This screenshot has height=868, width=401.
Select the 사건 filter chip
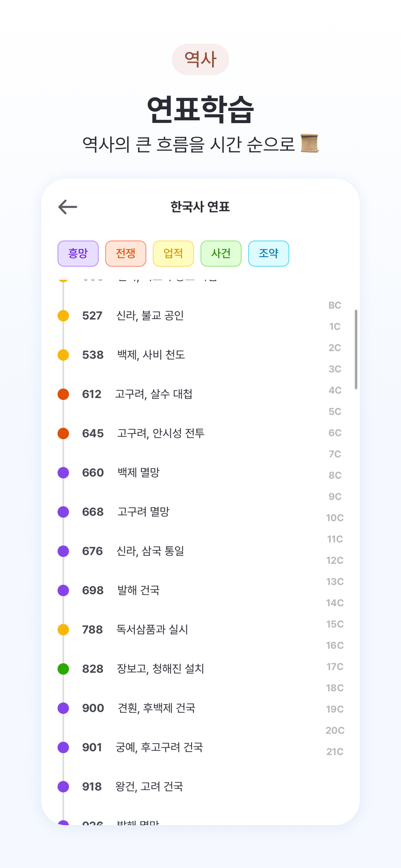221,253
